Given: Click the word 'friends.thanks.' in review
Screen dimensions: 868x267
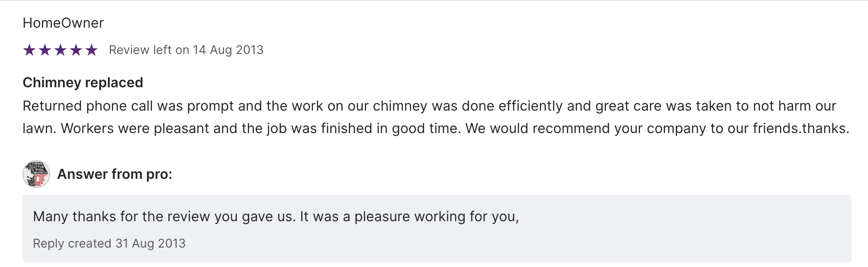Looking at the screenshot, I should pyautogui.click(x=801, y=128).
